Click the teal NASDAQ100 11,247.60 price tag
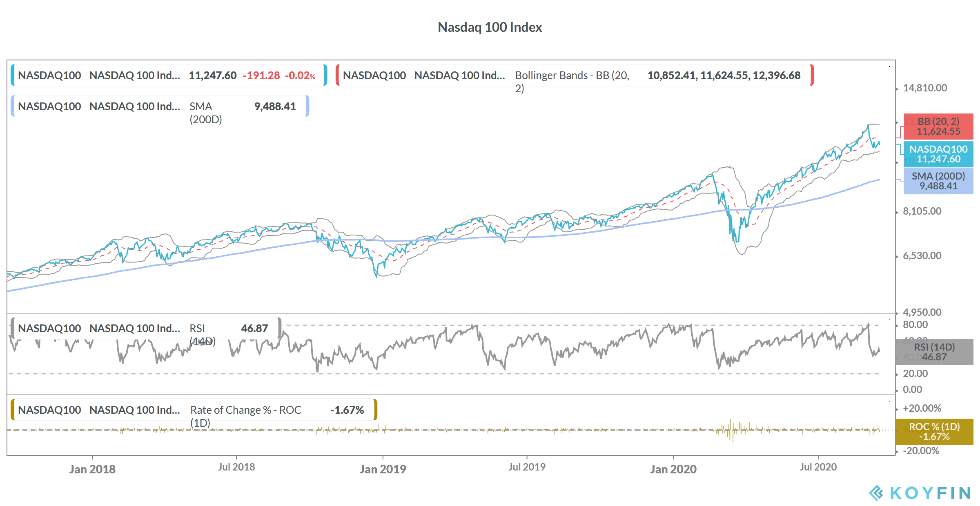This screenshot has height=506, width=980. (x=938, y=154)
